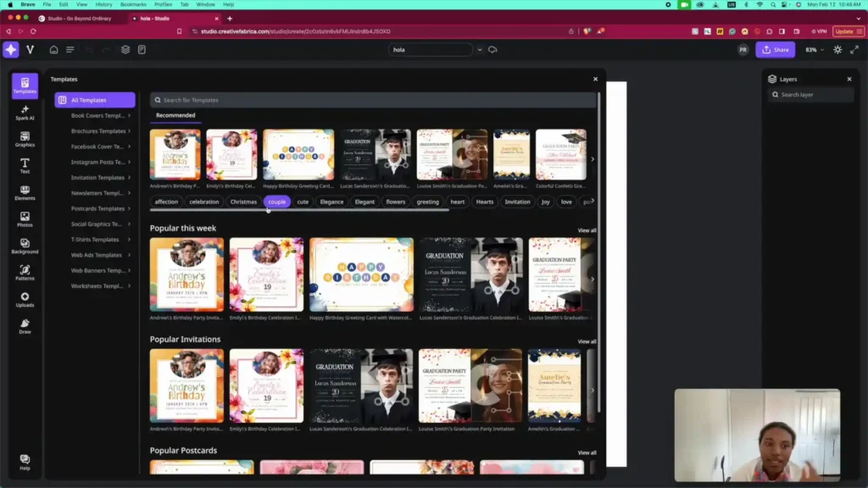The image size is (868, 488).
Task: Select the Draw tool
Action: click(25, 326)
